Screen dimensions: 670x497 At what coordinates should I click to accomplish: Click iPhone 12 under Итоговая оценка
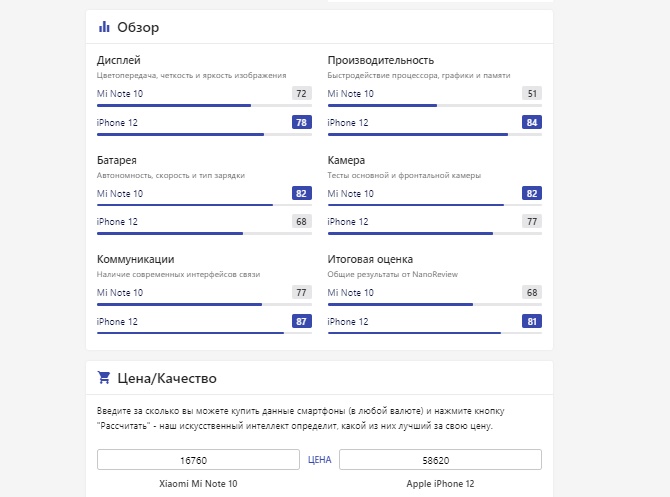pos(348,322)
